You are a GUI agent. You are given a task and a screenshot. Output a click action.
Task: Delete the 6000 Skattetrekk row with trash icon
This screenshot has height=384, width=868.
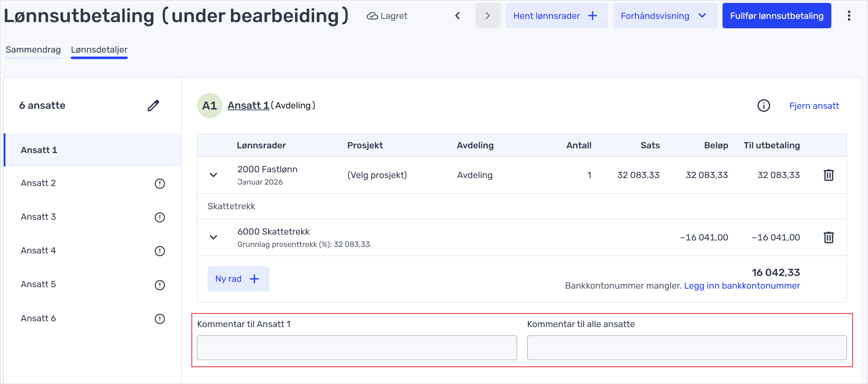coord(828,238)
